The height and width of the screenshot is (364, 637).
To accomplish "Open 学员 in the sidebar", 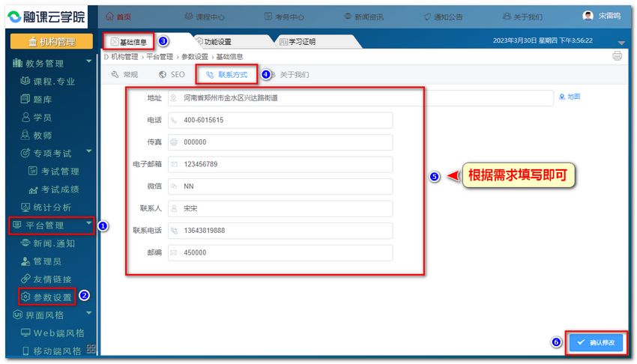I will [x=42, y=118].
